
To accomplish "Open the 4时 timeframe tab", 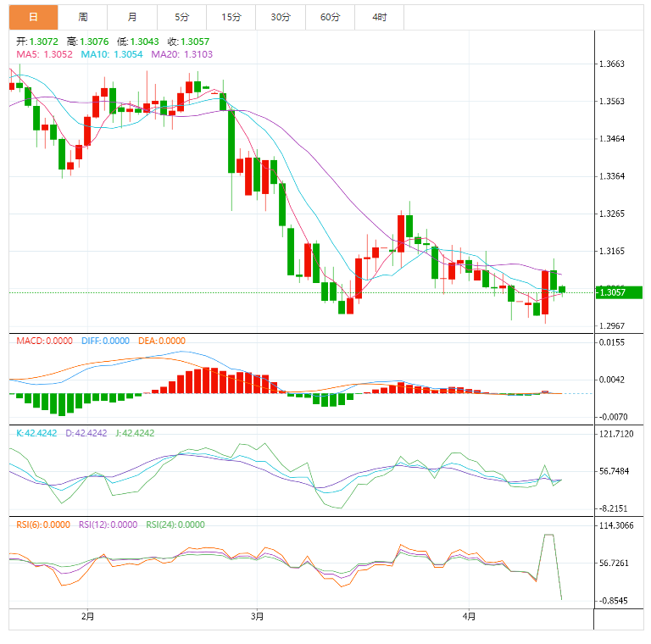I will [379, 17].
